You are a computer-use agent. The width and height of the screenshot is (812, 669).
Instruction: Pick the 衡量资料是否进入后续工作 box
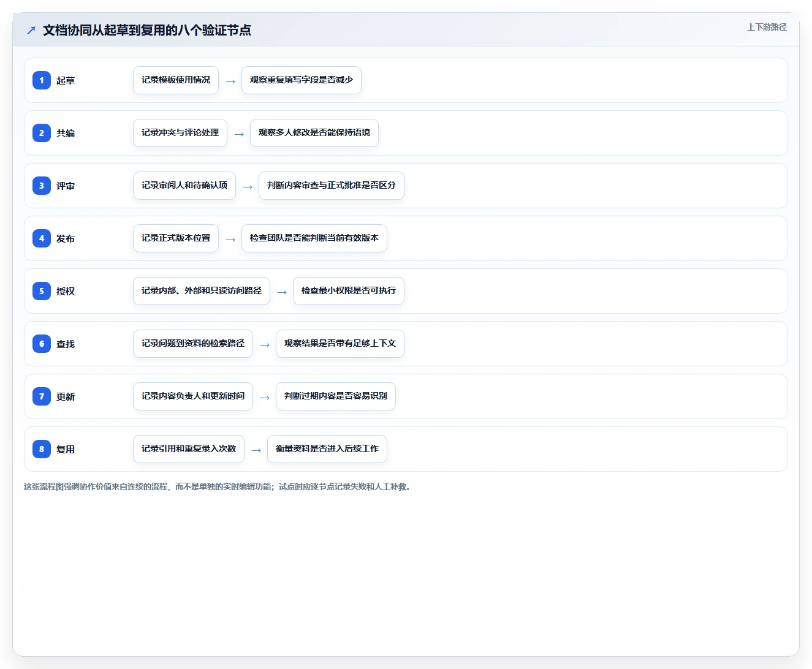pyautogui.click(x=327, y=449)
